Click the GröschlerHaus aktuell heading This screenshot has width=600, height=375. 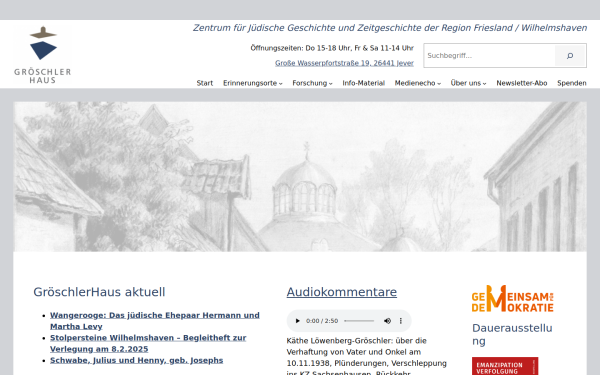pyautogui.click(x=99, y=292)
